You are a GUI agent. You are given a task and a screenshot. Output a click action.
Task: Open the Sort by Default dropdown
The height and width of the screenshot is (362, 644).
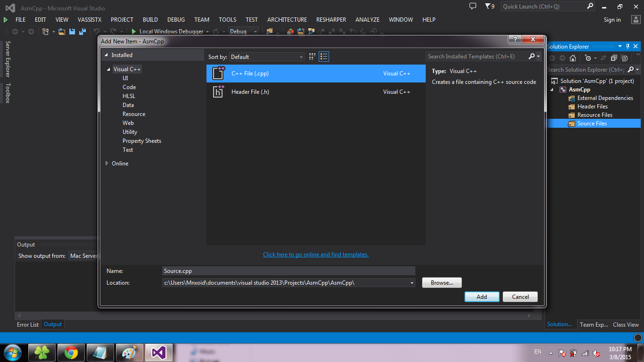click(x=267, y=57)
